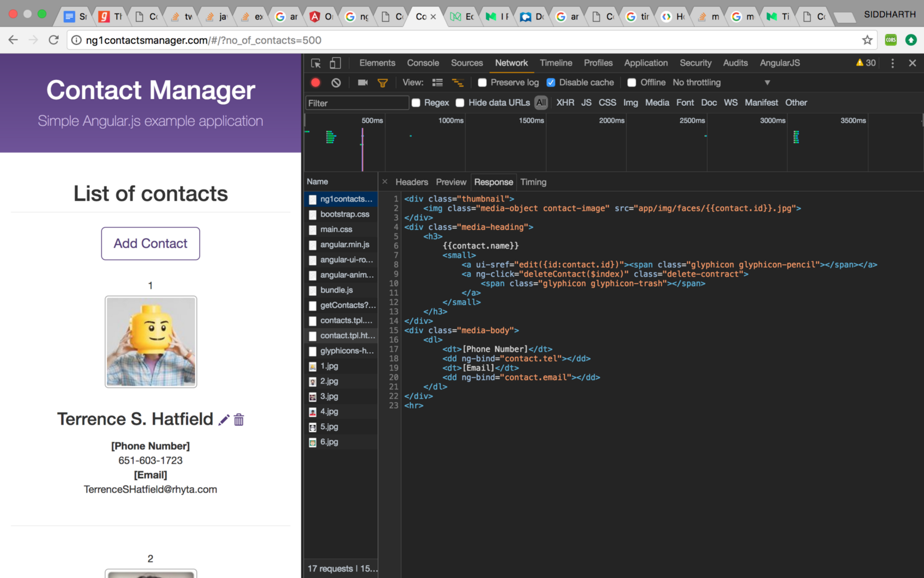The height and width of the screenshot is (578, 924).
Task: Switch to the Console tab
Action: [x=423, y=63]
